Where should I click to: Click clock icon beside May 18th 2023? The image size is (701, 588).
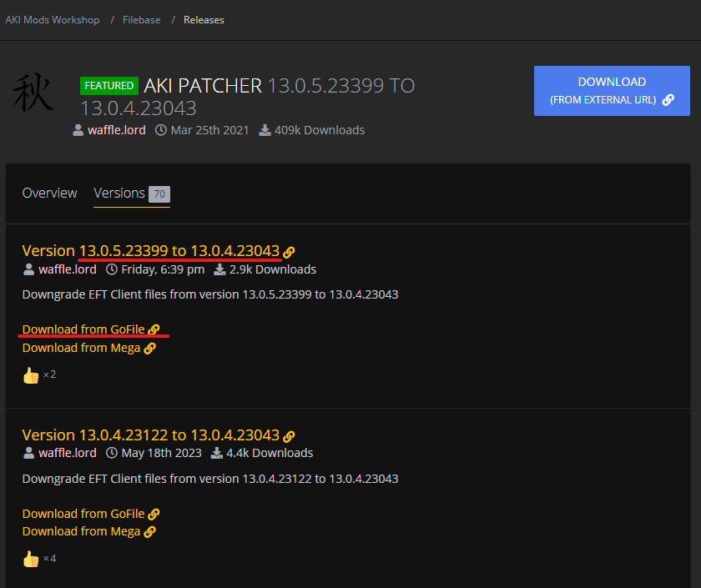coord(112,453)
